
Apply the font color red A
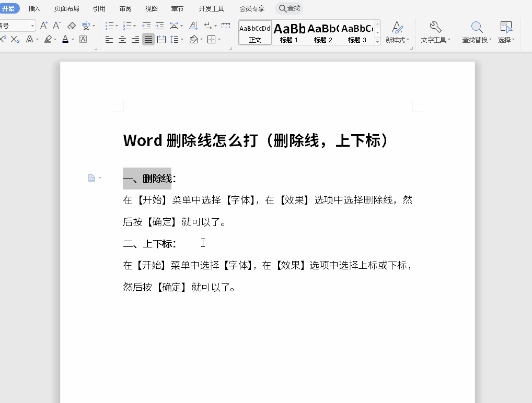click(65, 39)
